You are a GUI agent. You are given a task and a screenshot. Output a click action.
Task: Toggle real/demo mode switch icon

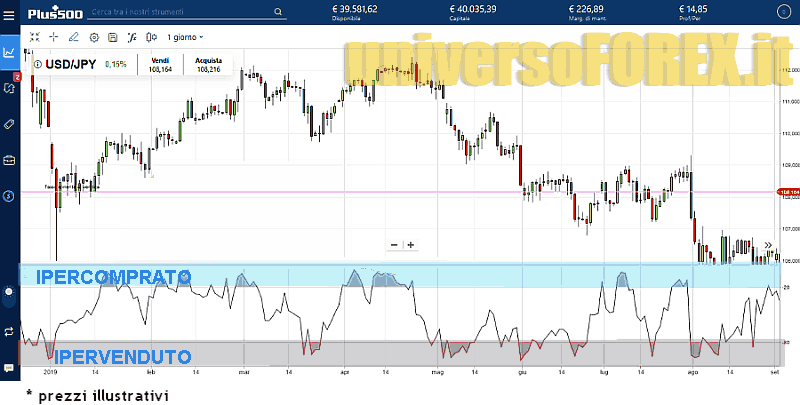9,330
